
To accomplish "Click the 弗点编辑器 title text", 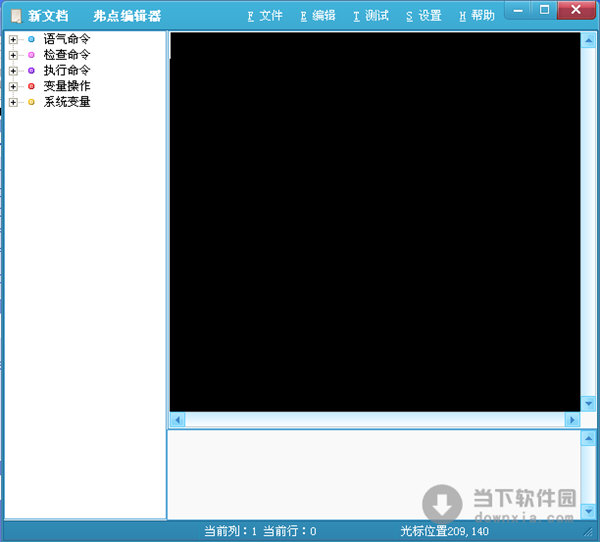I will (127, 16).
